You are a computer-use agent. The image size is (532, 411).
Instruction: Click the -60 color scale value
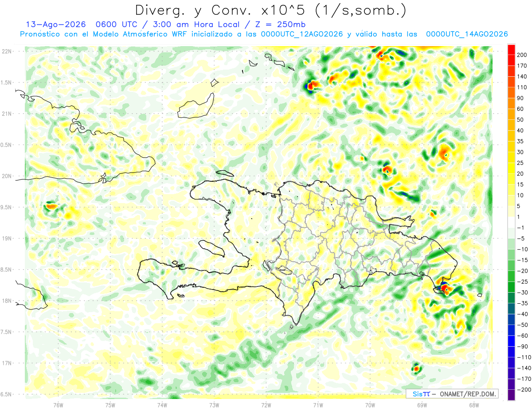pos(523,336)
